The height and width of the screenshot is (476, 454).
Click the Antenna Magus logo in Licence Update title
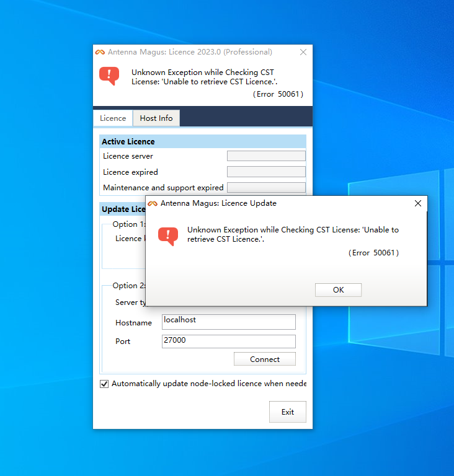point(153,203)
